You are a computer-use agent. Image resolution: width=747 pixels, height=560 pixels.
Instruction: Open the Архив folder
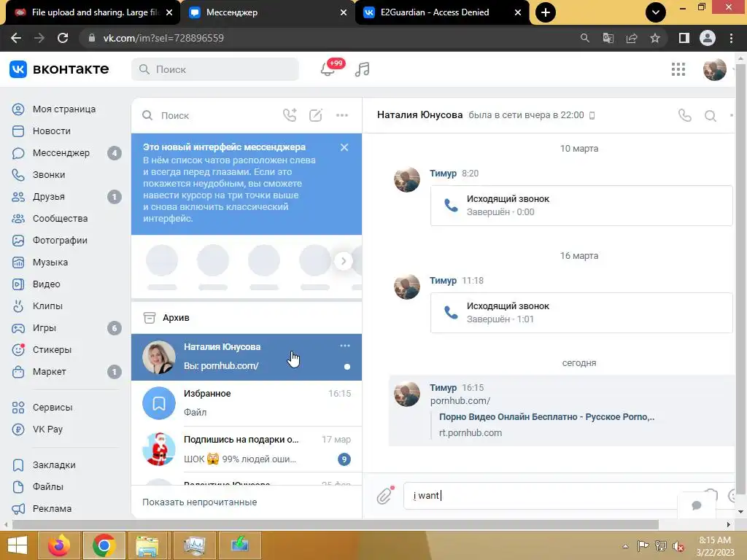(x=247, y=318)
